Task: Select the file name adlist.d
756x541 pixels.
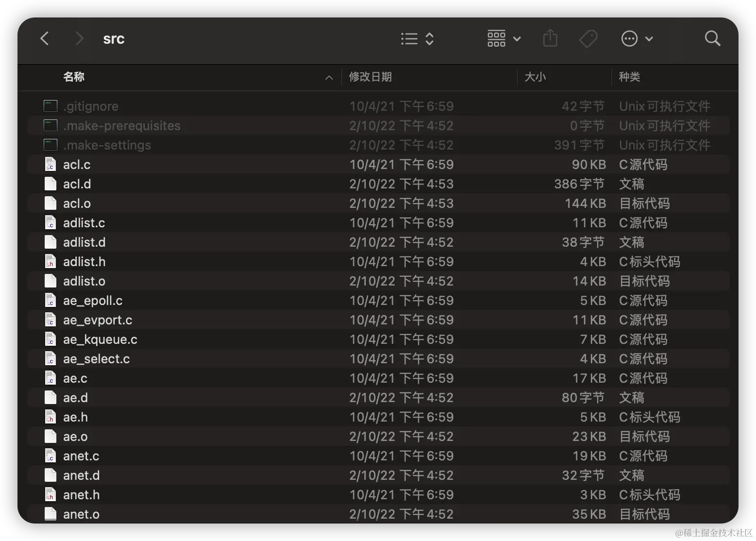Action: click(85, 242)
